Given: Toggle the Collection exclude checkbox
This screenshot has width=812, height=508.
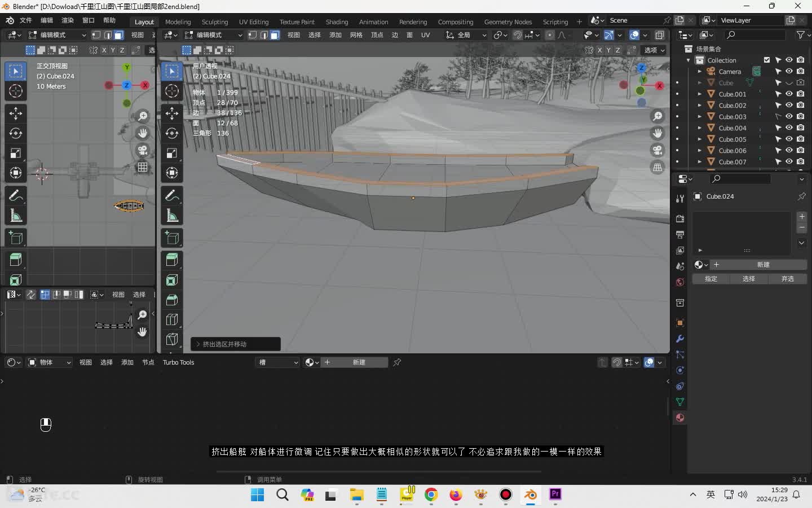Looking at the screenshot, I should click(x=767, y=60).
